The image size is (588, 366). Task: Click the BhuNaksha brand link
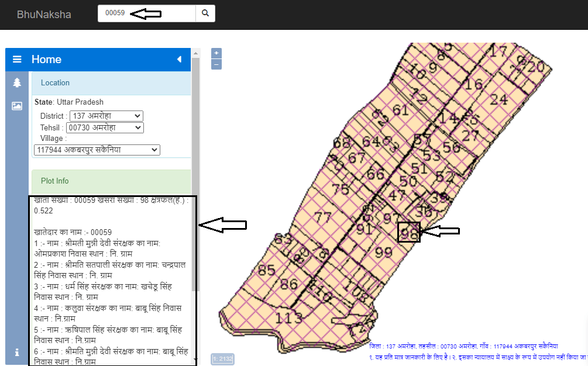coord(44,14)
